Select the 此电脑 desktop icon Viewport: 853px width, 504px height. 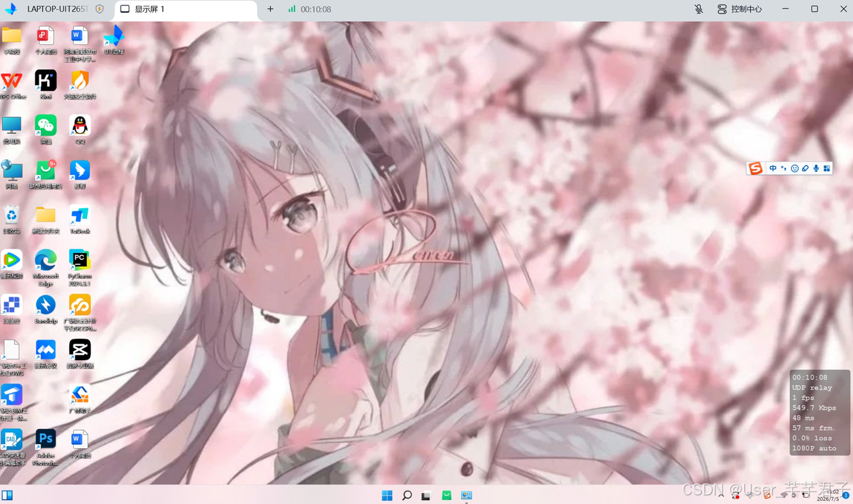click(x=12, y=129)
